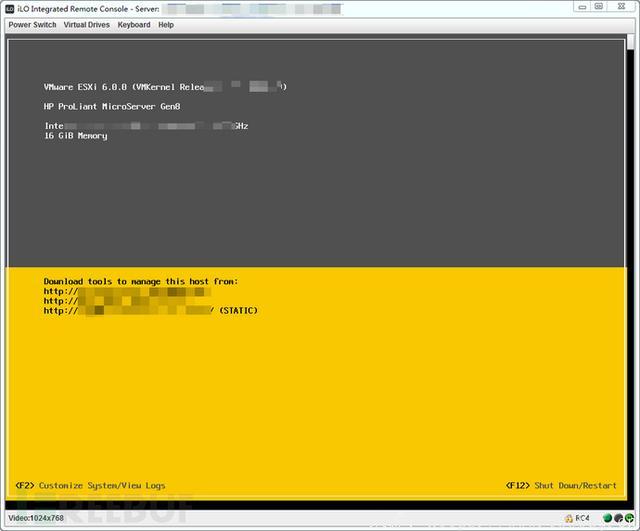Image resolution: width=640 pixels, height=531 pixels.
Task: Click the VMware ESXi 6.0.0 version line
Action: click(x=165, y=87)
